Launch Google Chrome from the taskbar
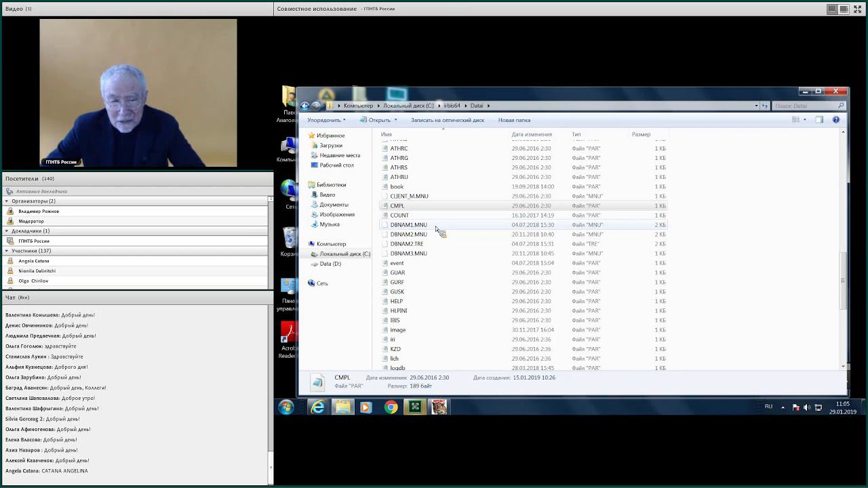868x488 pixels. point(391,407)
